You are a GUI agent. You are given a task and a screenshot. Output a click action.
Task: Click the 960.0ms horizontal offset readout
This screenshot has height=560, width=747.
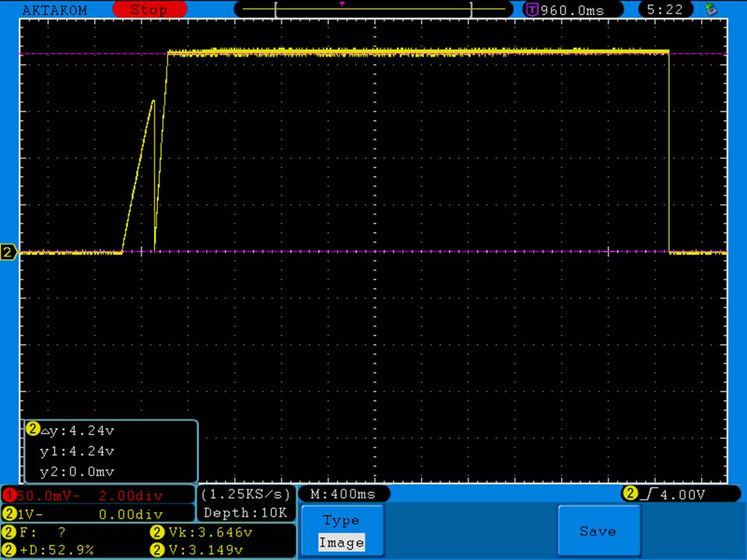pos(571,10)
